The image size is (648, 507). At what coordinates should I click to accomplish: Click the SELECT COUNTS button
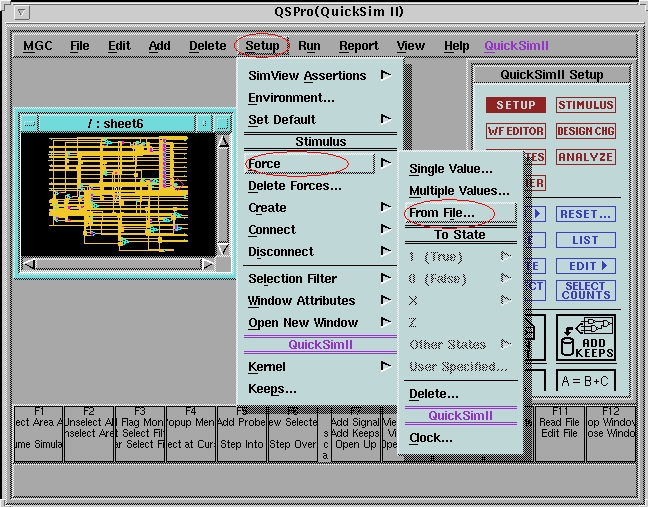(586, 291)
